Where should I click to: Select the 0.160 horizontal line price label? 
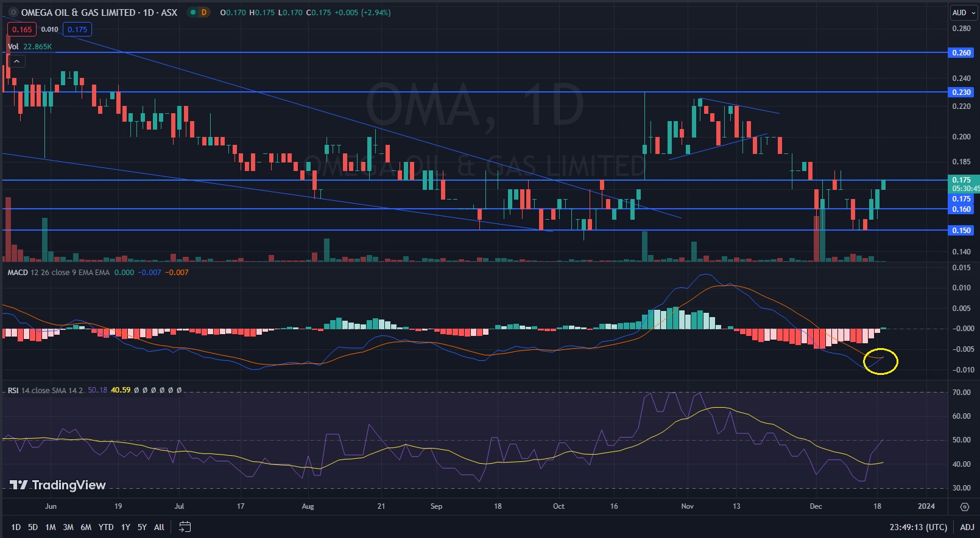962,209
